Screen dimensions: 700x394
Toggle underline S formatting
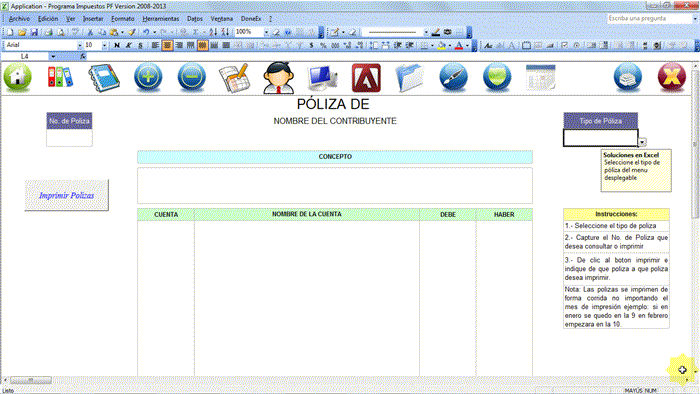click(140, 45)
